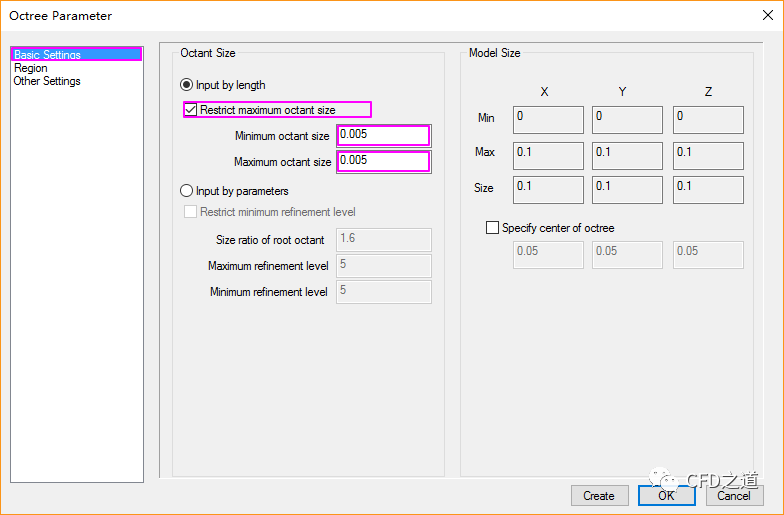This screenshot has height=515, width=784.
Task: Select the Input by length option
Action: click(x=186, y=86)
